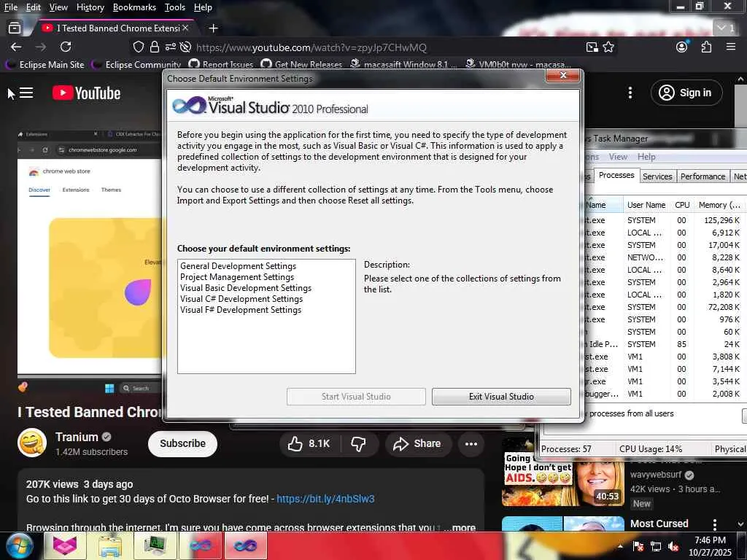This screenshot has height=560, width=747.
Task: Open the taskbar clock showing 7:46 PM
Action: click(710, 546)
